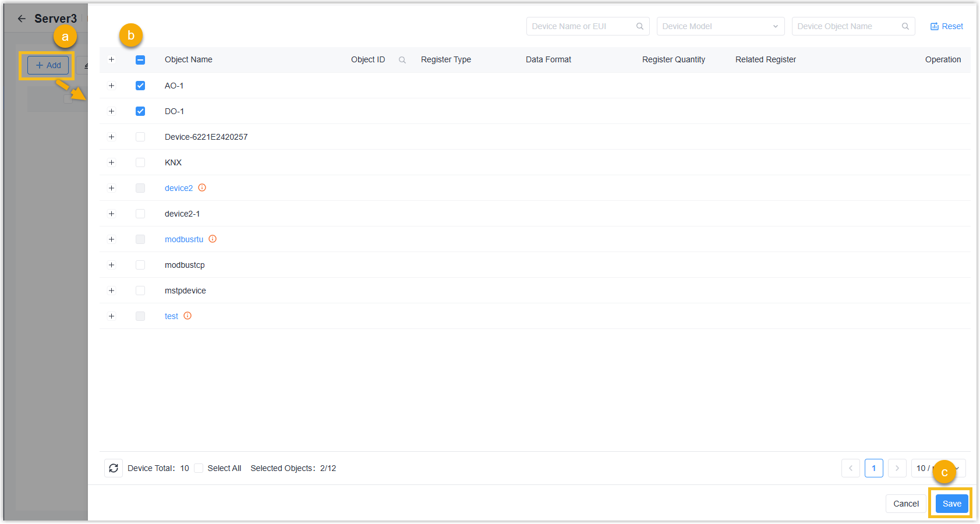Click the Reset link

947,26
